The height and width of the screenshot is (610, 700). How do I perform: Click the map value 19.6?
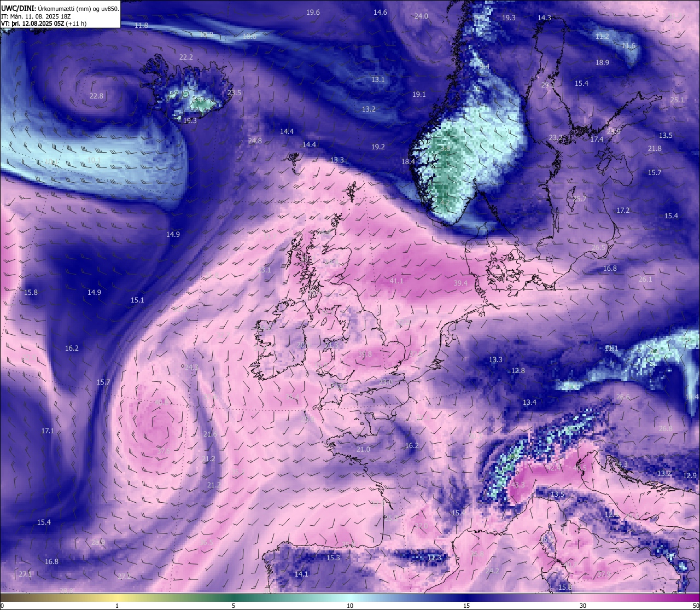coord(313,12)
